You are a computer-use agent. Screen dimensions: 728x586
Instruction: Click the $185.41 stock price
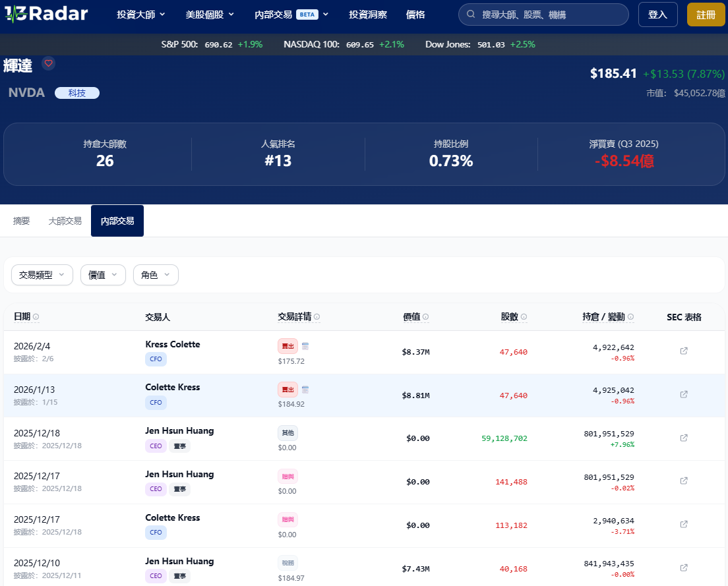point(613,73)
